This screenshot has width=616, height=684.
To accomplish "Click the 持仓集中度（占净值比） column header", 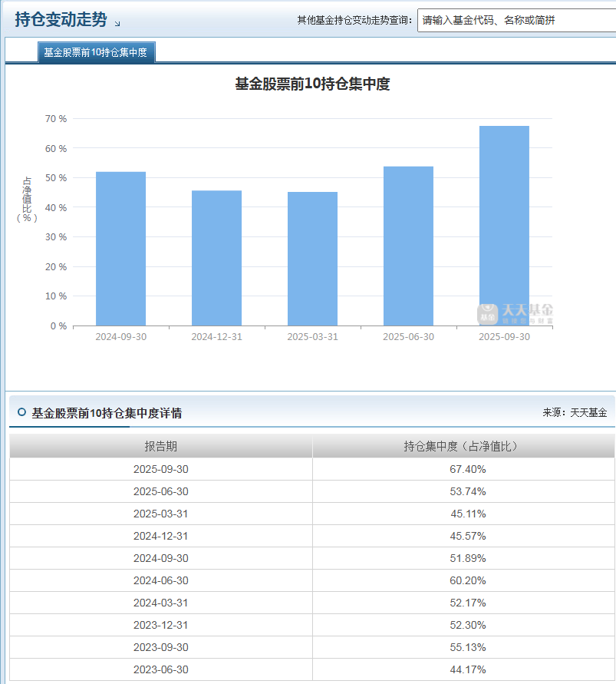I will 463,446.
